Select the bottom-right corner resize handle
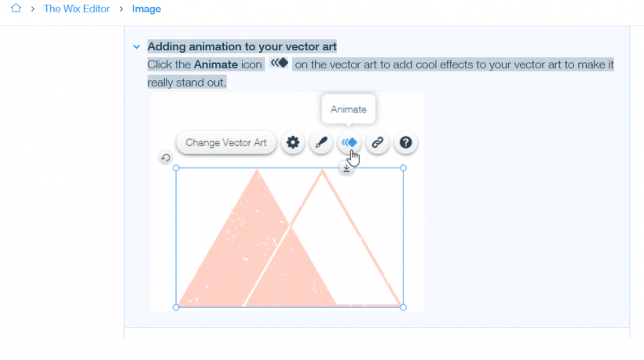 404,307
